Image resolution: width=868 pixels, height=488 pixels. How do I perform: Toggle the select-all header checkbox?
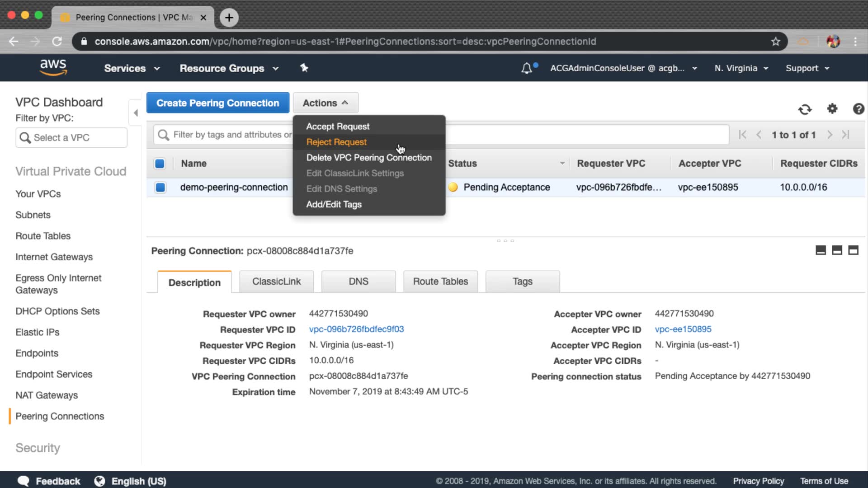click(160, 164)
